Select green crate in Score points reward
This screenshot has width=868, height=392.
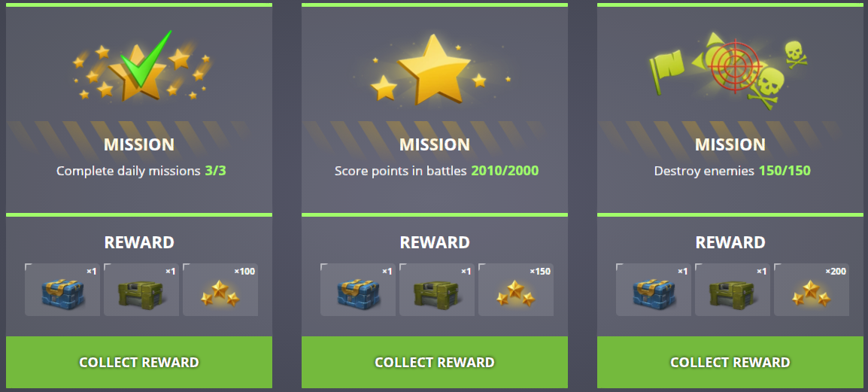point(437,290)
